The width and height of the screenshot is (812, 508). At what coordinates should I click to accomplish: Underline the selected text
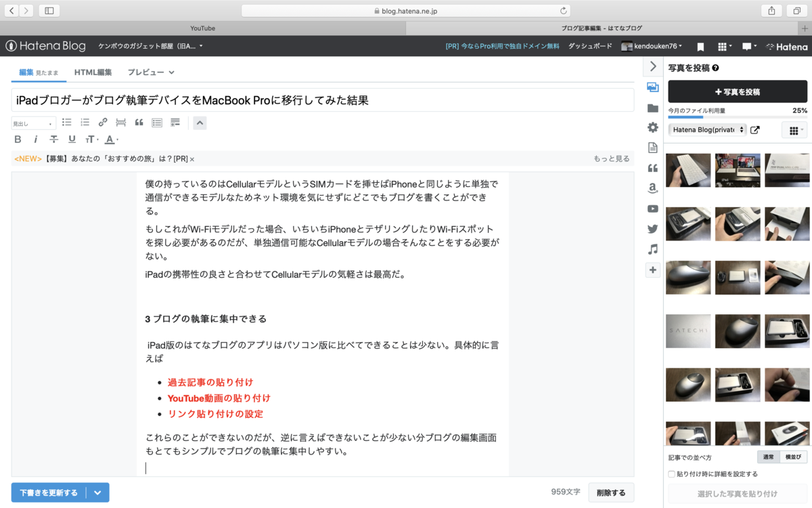[x=72, y=140]
